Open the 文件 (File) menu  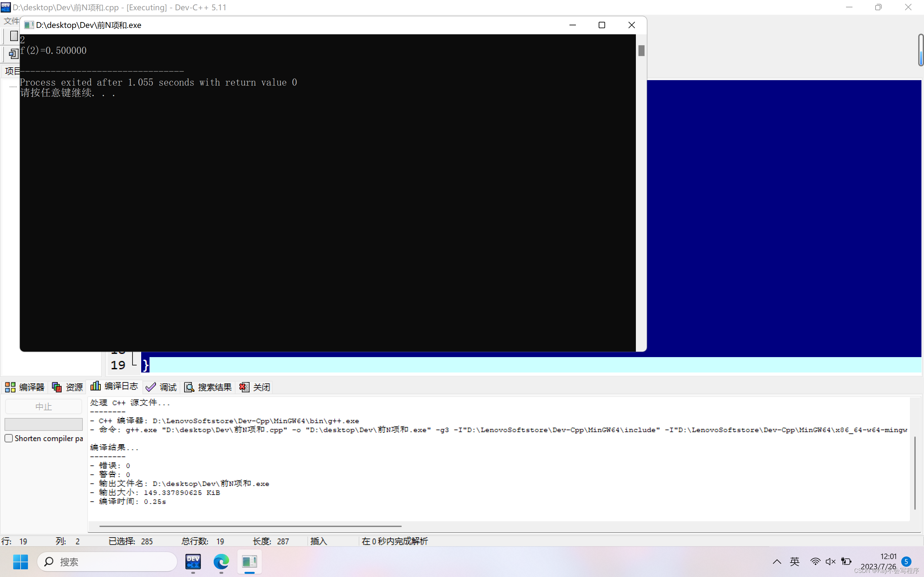(x=11, y=21)
